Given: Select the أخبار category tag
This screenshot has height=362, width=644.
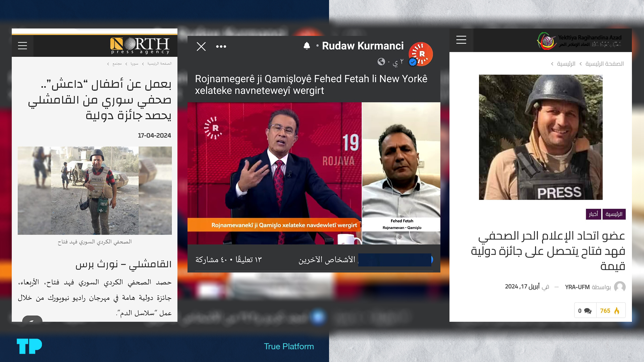Looking at the screenshot, I should [593, 214].
